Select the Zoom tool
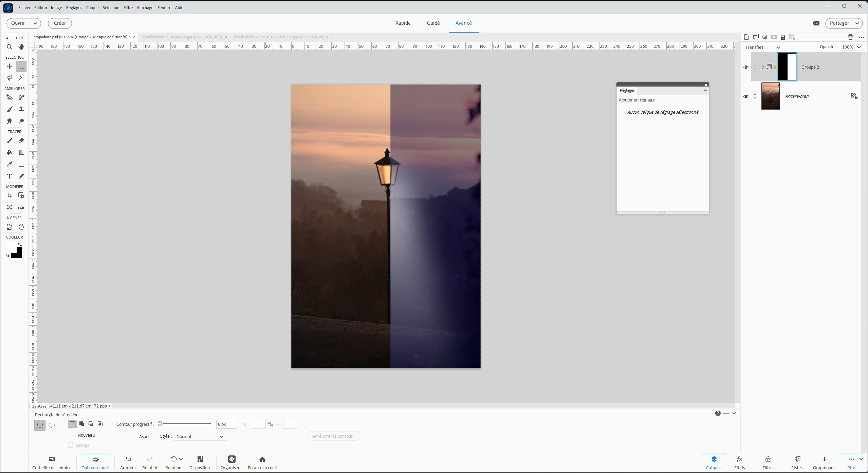The width and height of the screenshot is (868, 473). coord(10,47)
